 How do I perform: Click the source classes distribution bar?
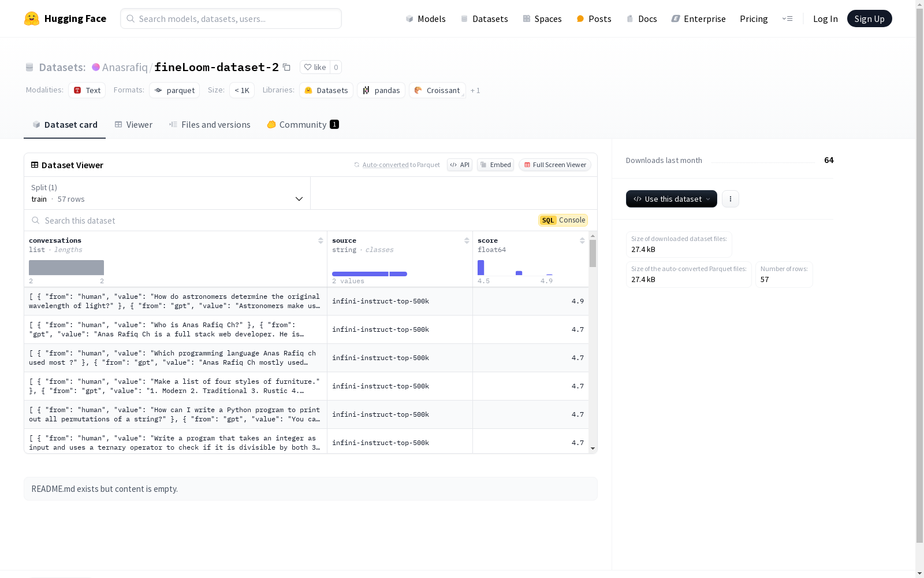370,274
